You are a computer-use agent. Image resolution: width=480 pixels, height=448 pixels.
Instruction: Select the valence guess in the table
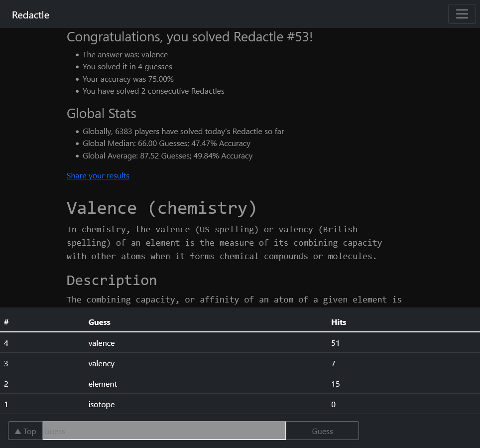click(x=102, y=343)
